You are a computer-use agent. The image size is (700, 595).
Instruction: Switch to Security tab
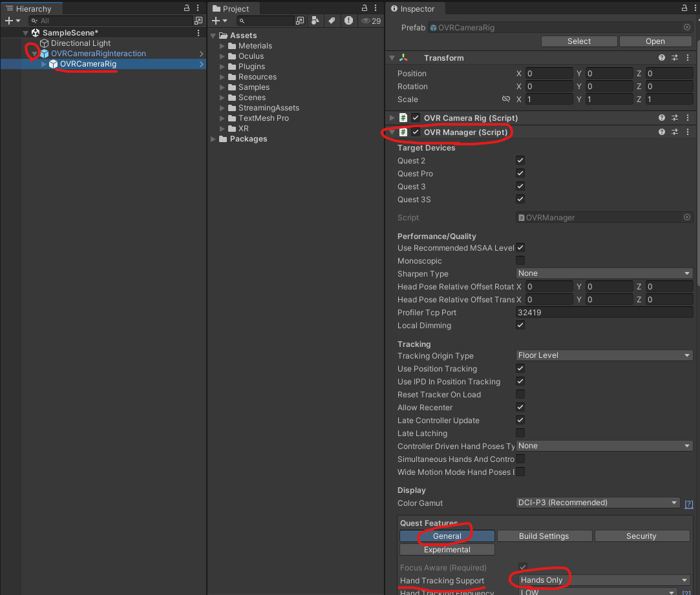point(642,536)
